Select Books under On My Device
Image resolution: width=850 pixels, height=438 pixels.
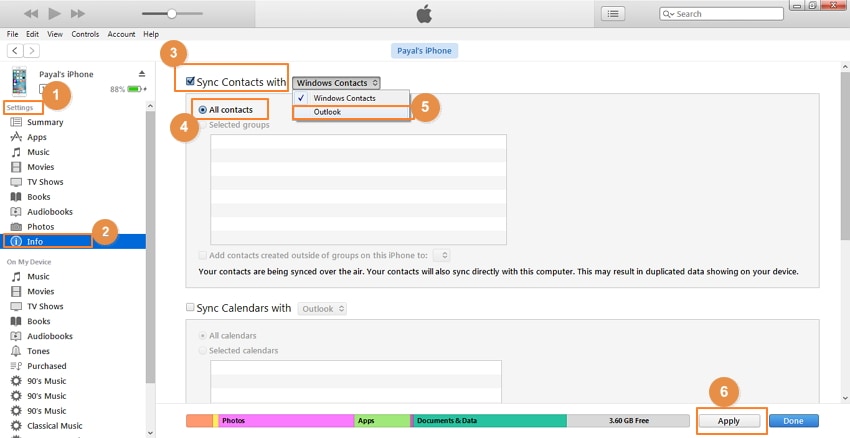(38, 321)
